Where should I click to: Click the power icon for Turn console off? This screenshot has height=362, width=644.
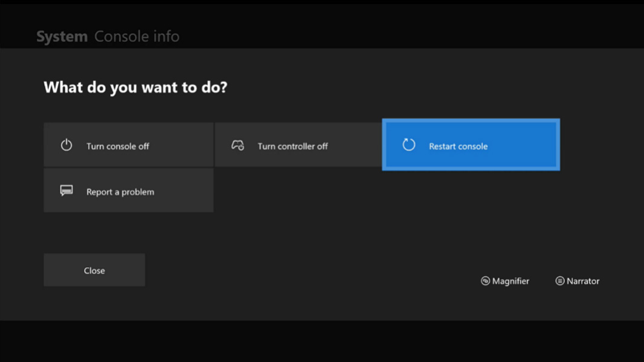pyautogui.click(x=66, y=145)
